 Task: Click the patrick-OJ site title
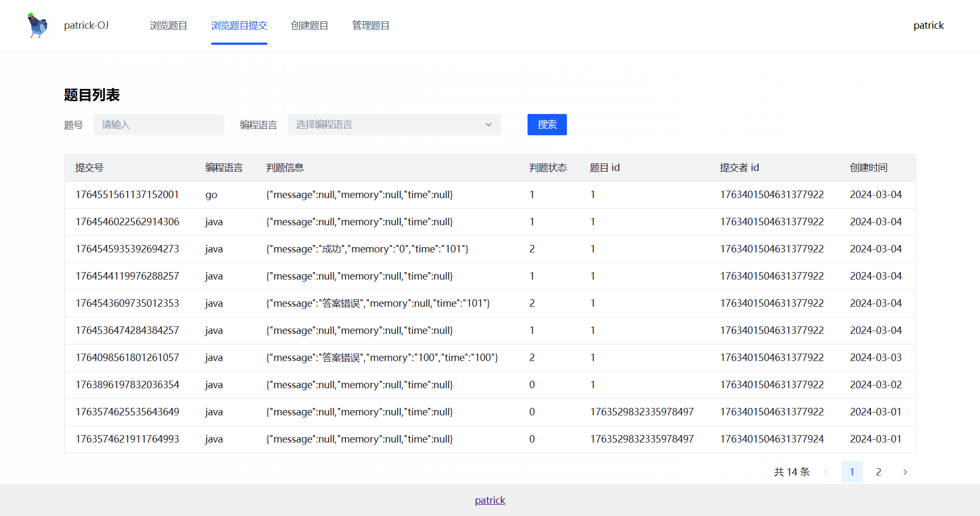click(86, 26)
